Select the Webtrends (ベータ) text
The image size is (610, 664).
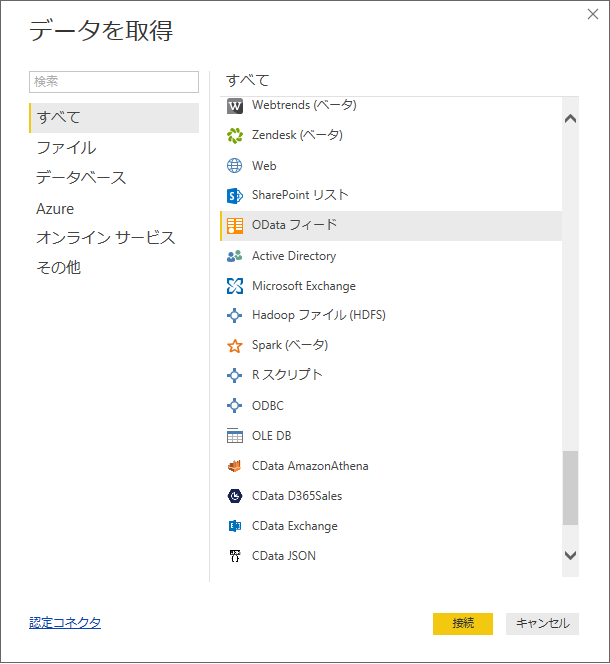coord(304,105)
